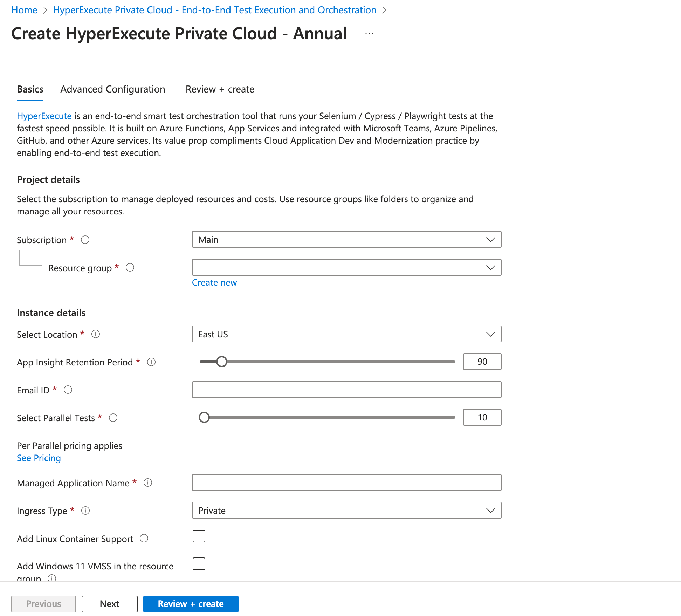Image resolution: width=681 pixels, height=616 pixels.
Task: Expand the Resource group dropdown
Action: (346, 268)
